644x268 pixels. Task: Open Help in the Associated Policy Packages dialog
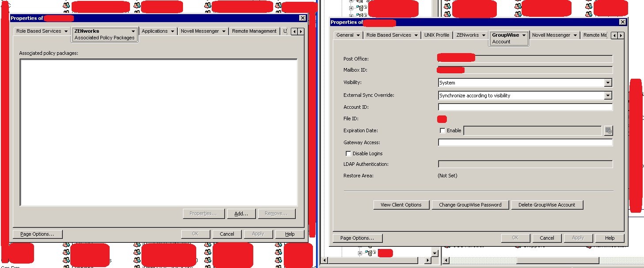coord(290,234)
